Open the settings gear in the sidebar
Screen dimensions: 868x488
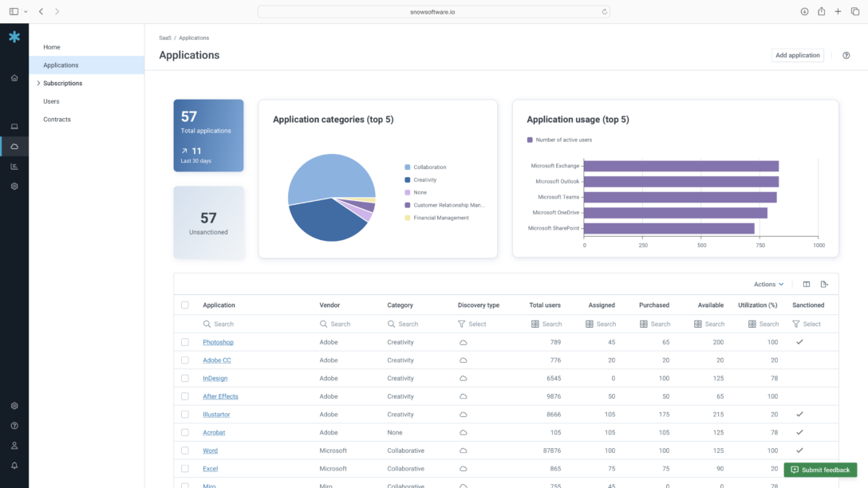(14, 186)
